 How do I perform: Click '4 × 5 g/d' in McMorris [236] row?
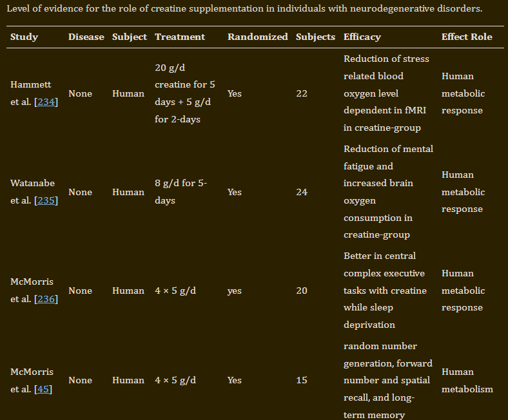pyautogui.click(x=175, y=291)
